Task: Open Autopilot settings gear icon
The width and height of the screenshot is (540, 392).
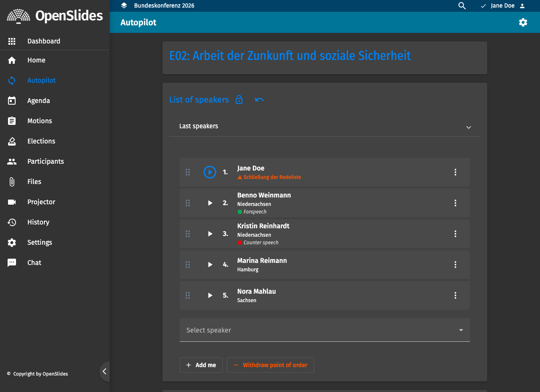Action: pos(523,22)
